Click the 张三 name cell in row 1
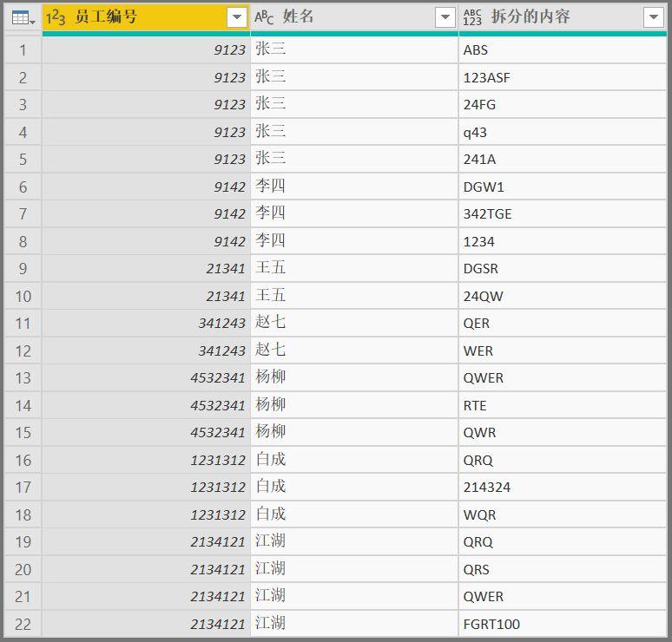The image size is (672, 642). 354,50
